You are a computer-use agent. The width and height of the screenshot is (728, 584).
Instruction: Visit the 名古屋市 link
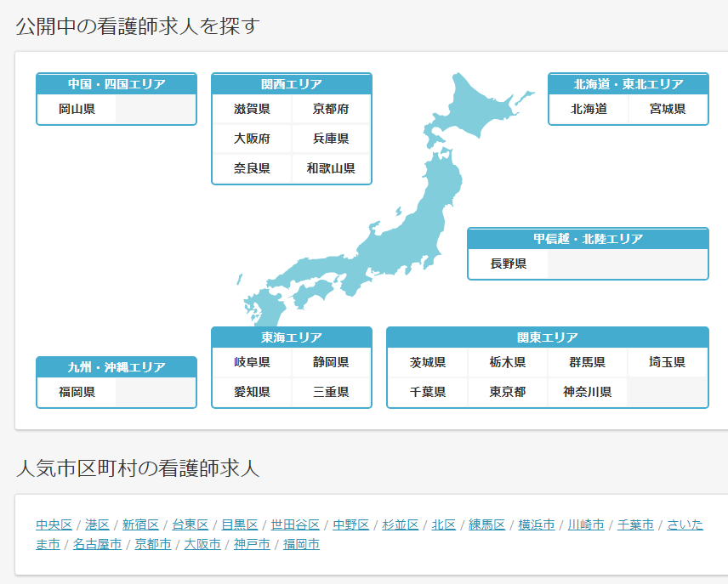(x=97, y=544)
